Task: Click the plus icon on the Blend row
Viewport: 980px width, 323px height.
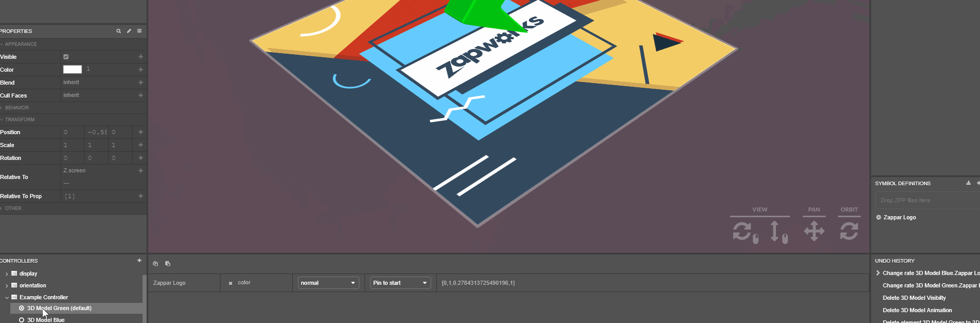Action: [x=140, y=83]
